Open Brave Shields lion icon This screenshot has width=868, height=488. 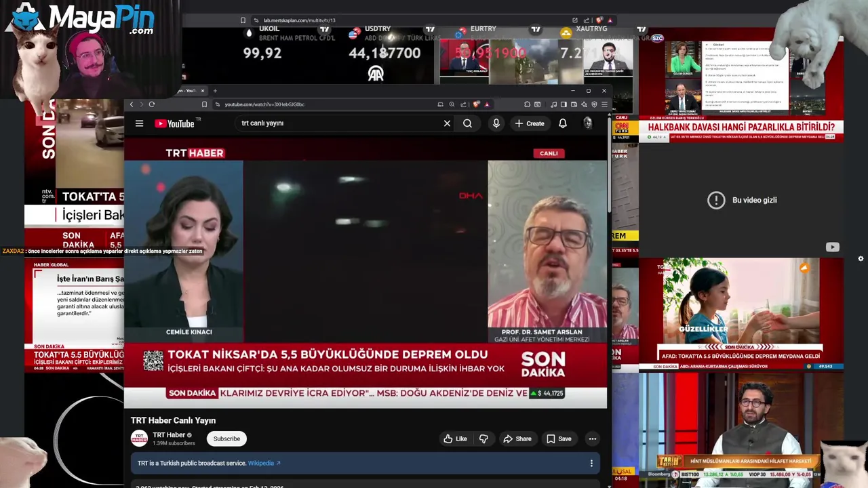(477, 104)
